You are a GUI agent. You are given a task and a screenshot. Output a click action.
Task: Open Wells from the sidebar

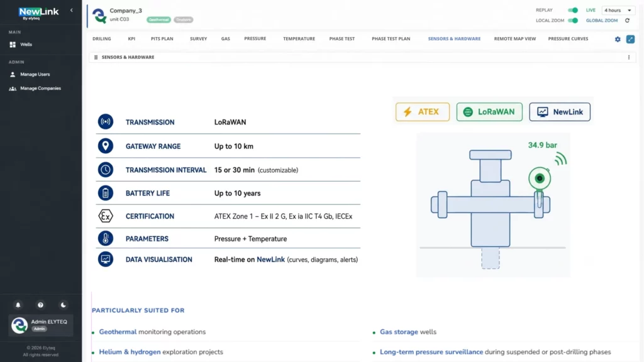pyautogui.click(x=26, y=45)
